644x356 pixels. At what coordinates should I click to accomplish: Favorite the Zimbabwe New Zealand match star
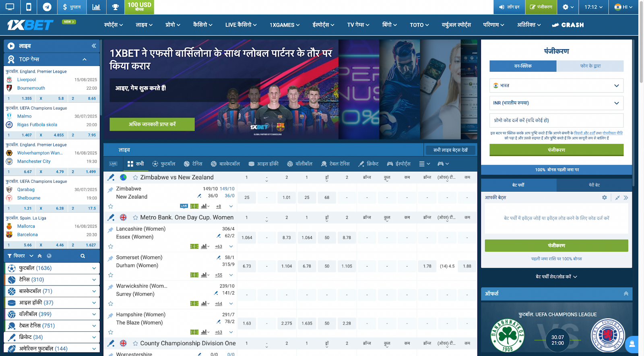point(111,206)
